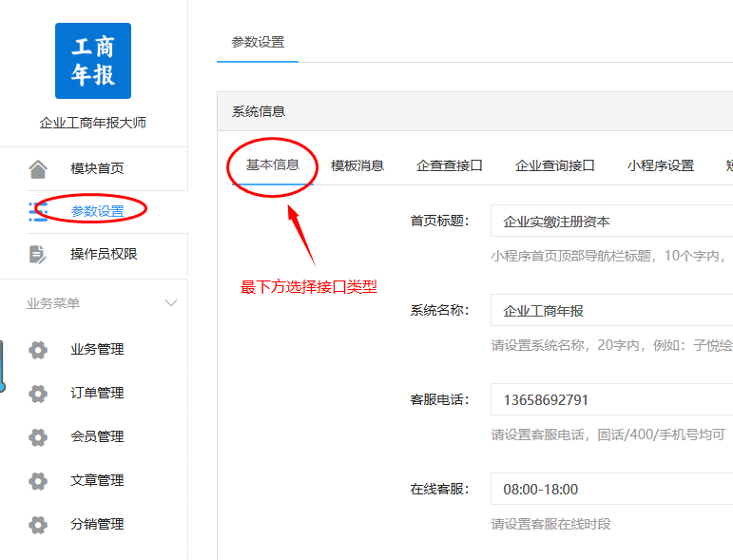Click the 客服电话 input field
The width and height of the screenshot is (733, 560).
612,399
